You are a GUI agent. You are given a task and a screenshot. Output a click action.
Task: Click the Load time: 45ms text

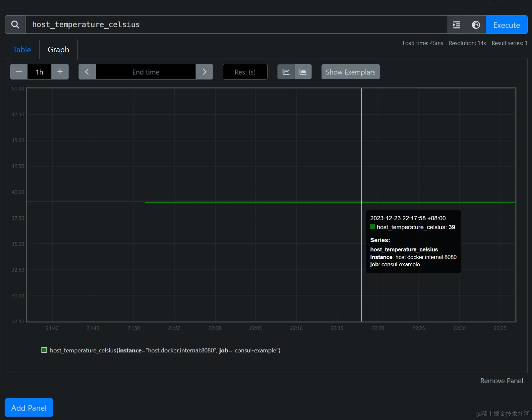[x=423, y=43]
